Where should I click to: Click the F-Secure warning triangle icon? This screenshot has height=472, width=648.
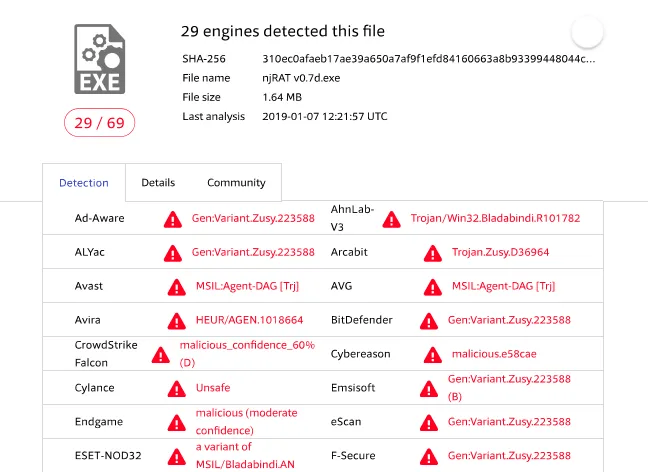pyautogui.click(x=428, y=456)
